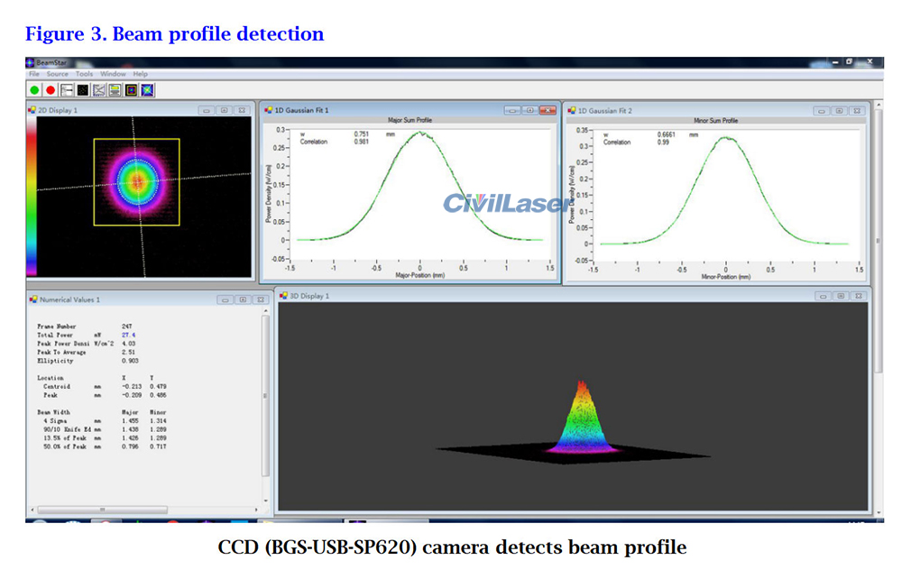Open the Help menu
This screenshot has height=588, width=902.
[140, 74]
